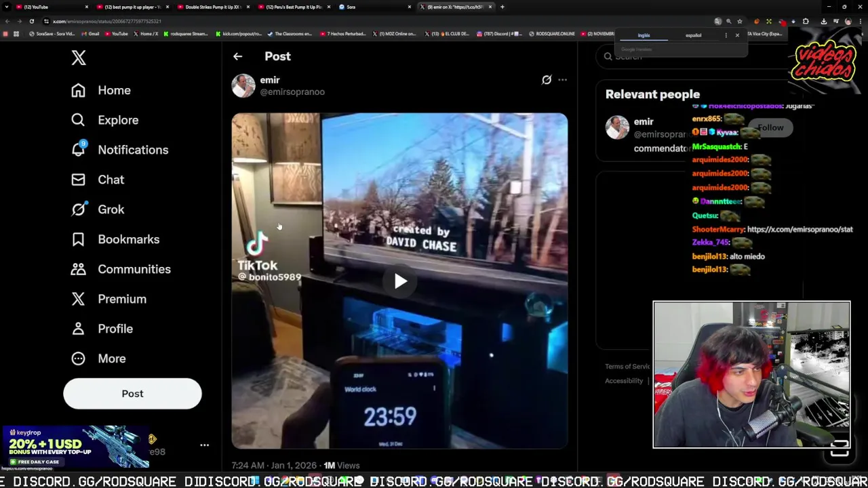Open the Bookmarks icon in sidebar
868x488 pixels.
[x=78, y=239]
